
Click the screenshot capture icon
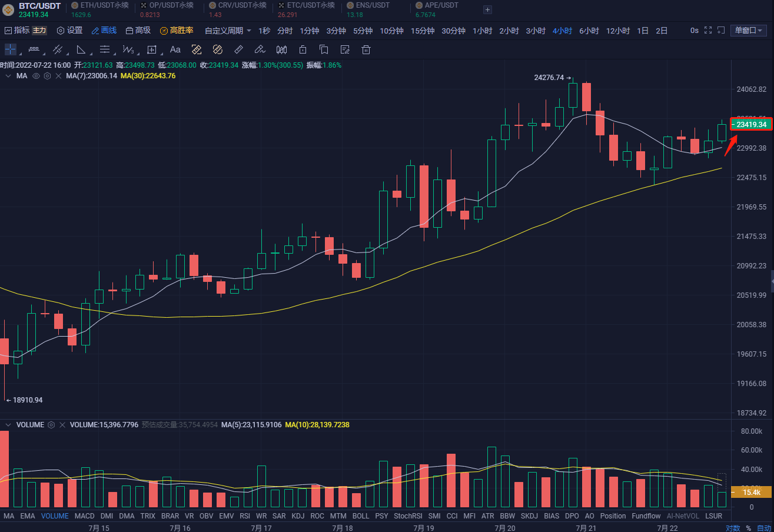coord(720,30)
